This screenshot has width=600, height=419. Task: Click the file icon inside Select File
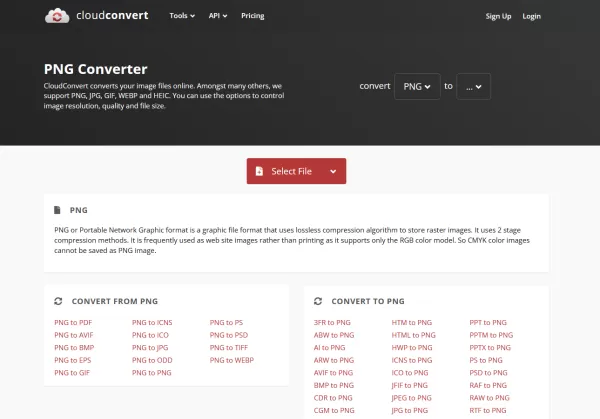(259, 171)
